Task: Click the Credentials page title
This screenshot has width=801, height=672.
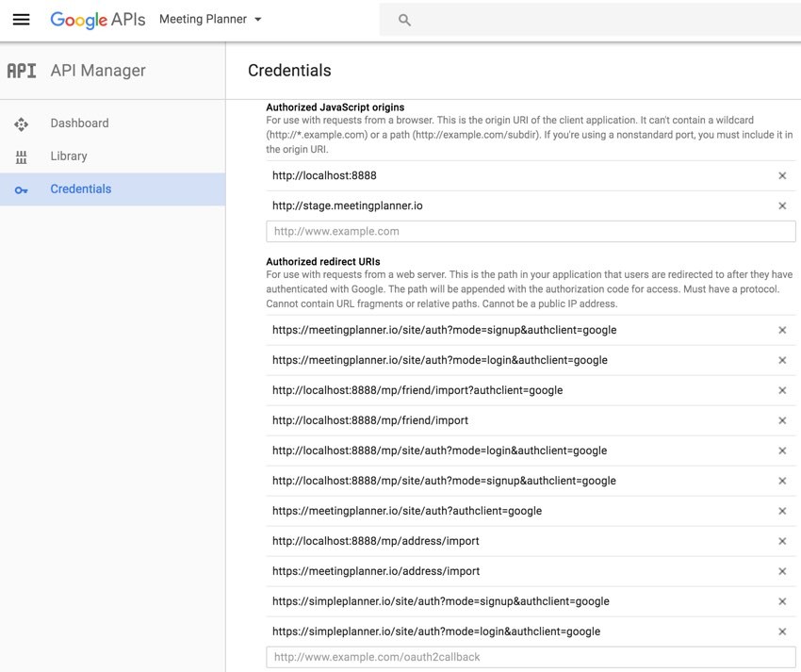Action: (289, 71)
